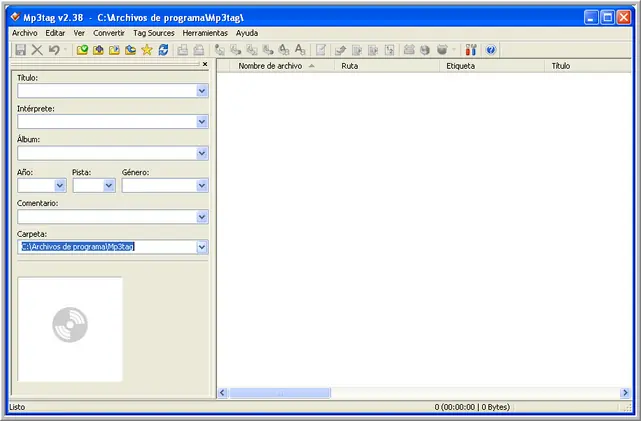Click the blue Help question mark icon
Viewport: 641px width, 421px height.
coord(491,50)
